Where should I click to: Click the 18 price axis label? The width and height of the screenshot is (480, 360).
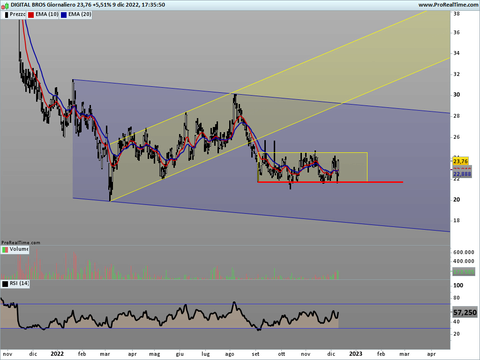click(456, 220)
